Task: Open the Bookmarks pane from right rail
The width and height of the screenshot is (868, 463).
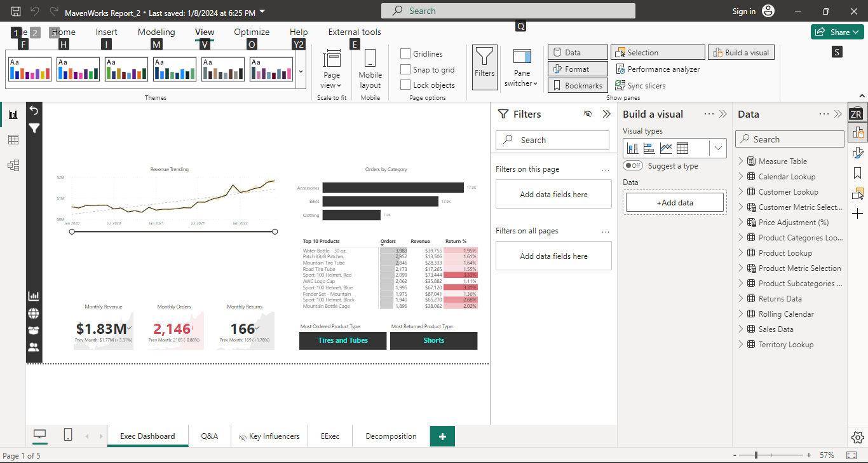Action: (858, 173)
